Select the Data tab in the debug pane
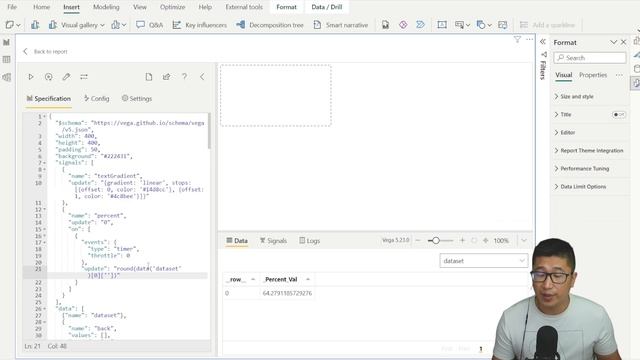 (x=237, y=241)
